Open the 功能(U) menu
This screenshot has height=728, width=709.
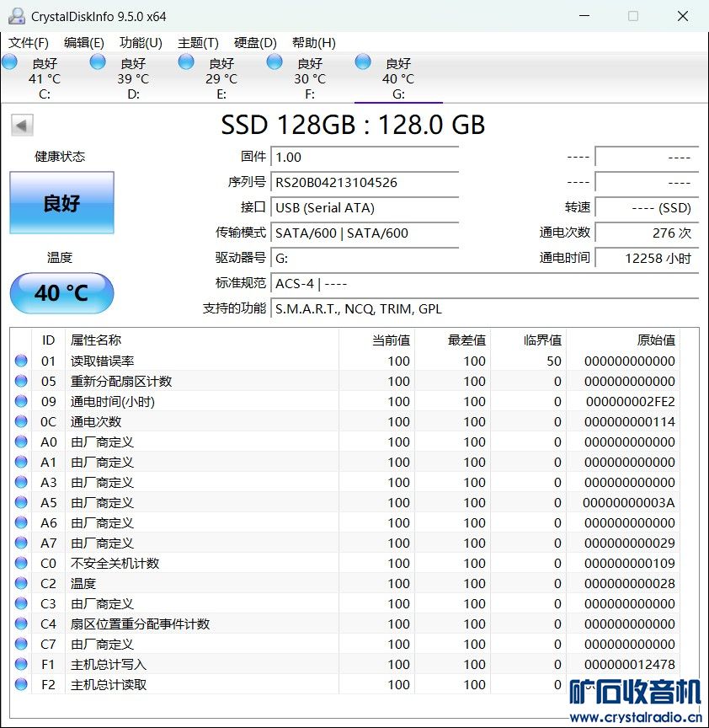tap(141, 43)
